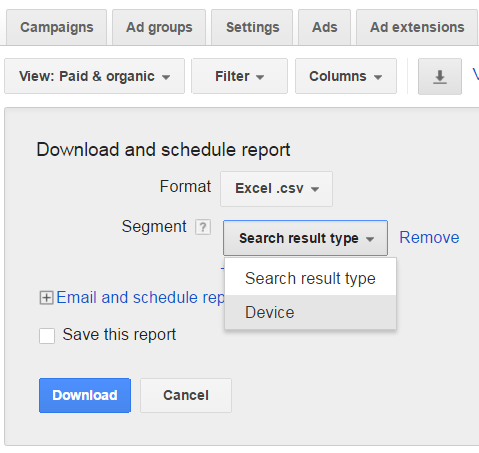The image size is (479, 453).
Task: Select Device from the segment list
Action: [310, 312]
